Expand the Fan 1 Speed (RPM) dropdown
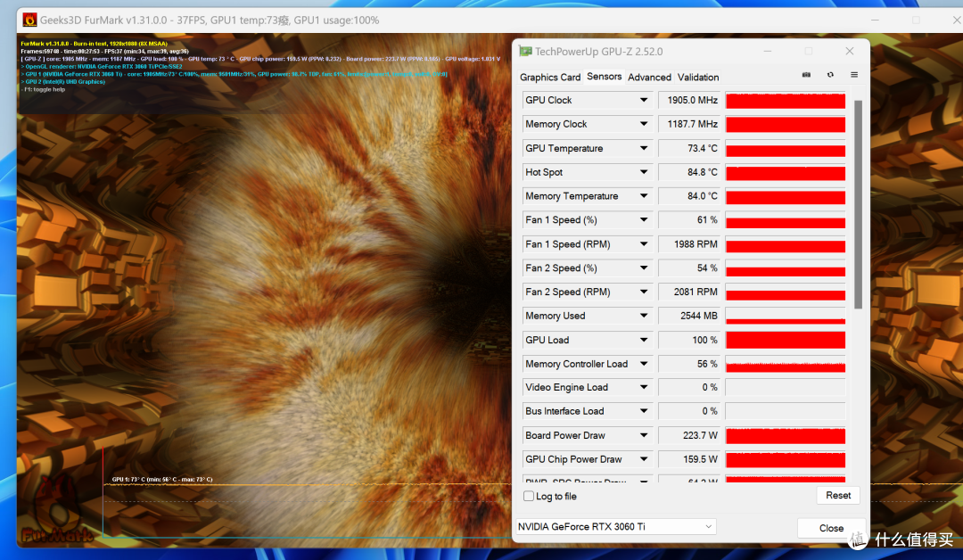This screenshot has height=560, width=963. pos(644,243)
